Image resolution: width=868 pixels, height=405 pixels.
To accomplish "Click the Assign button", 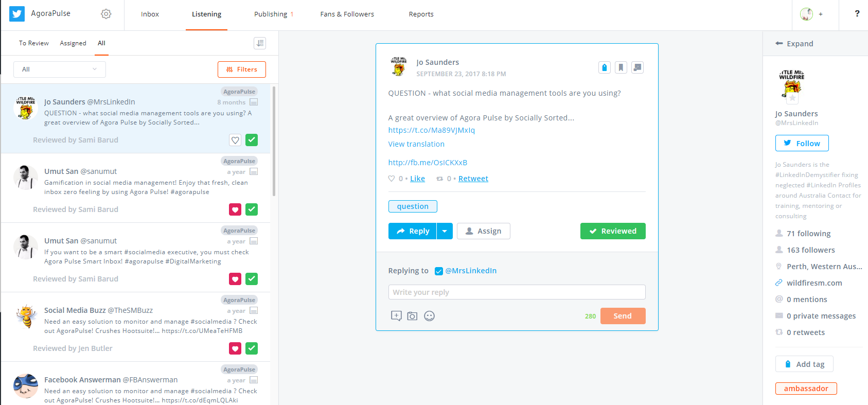I will 484,231.
